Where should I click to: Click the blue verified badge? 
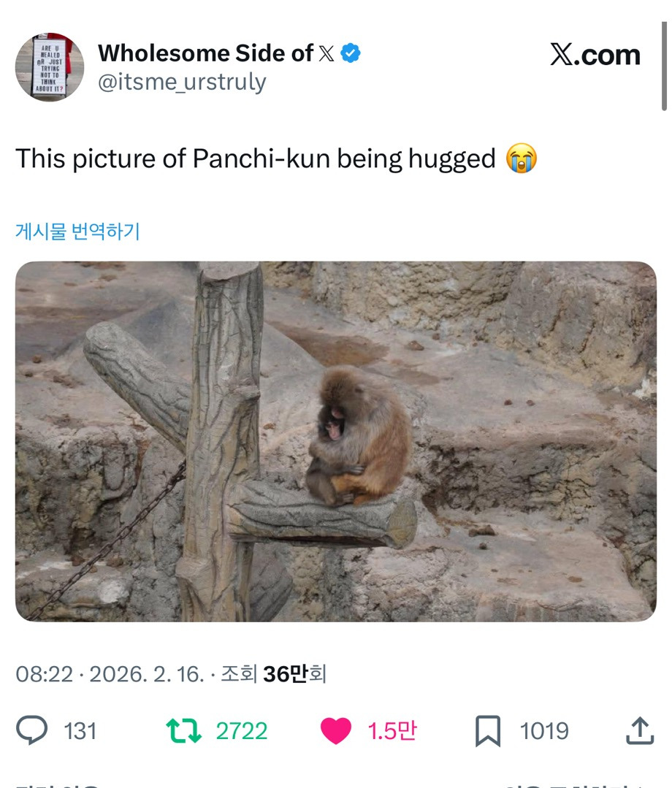pos(351,53)
